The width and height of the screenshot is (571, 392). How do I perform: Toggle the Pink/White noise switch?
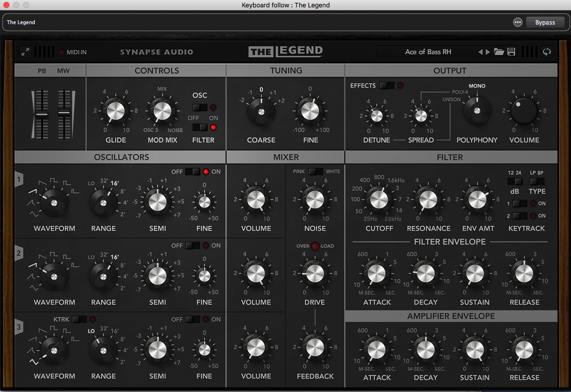pyautogui.click(x=316, y=171)
